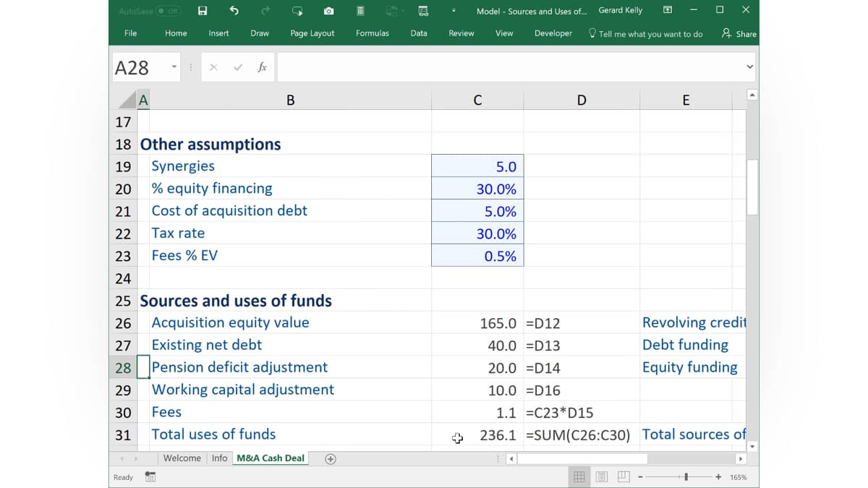Click the calculator icon in quick access toolbar
868x488 pixels.
[360, 11]
